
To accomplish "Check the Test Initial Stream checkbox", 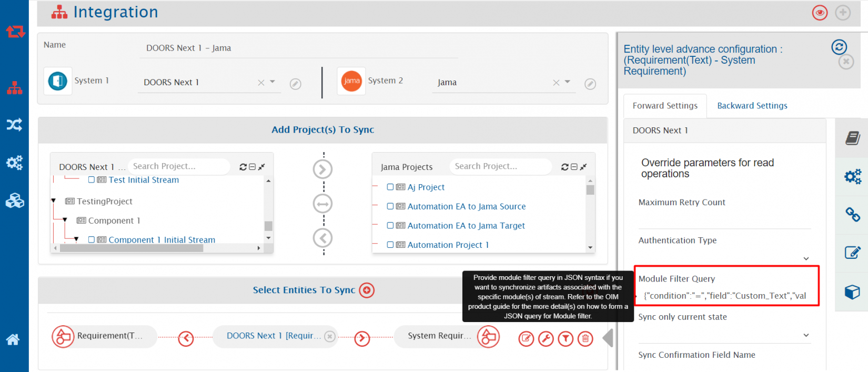I will (x=92, y=180).
